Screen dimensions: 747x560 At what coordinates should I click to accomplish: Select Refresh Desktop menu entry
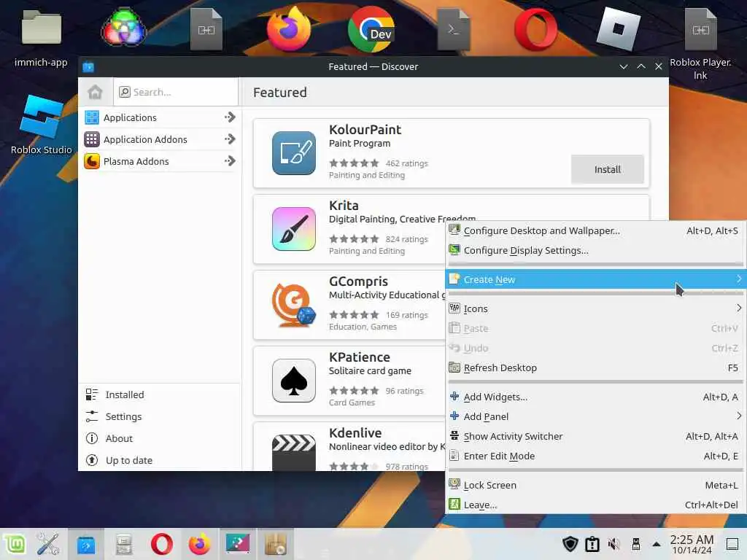click(x=595, y=367)
